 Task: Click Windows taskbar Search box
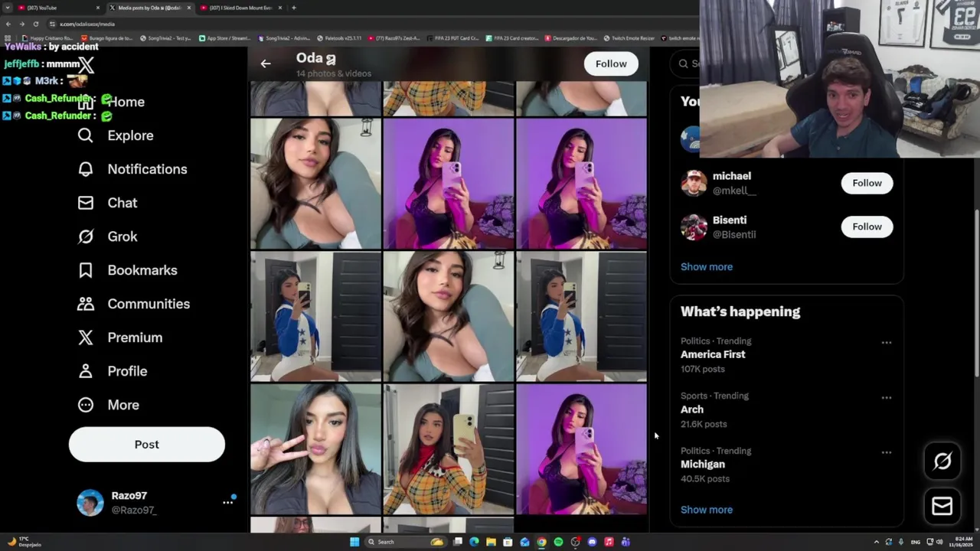[406, 542]
